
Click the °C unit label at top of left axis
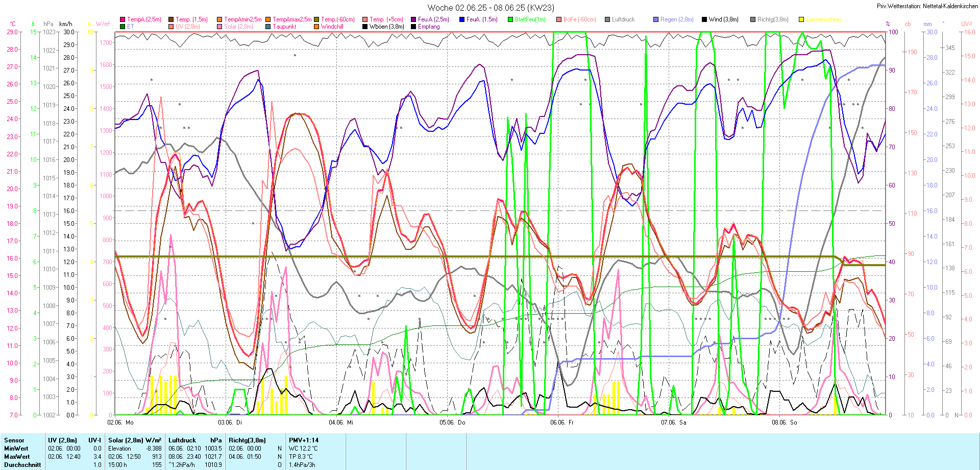click(x=13, y=24)
